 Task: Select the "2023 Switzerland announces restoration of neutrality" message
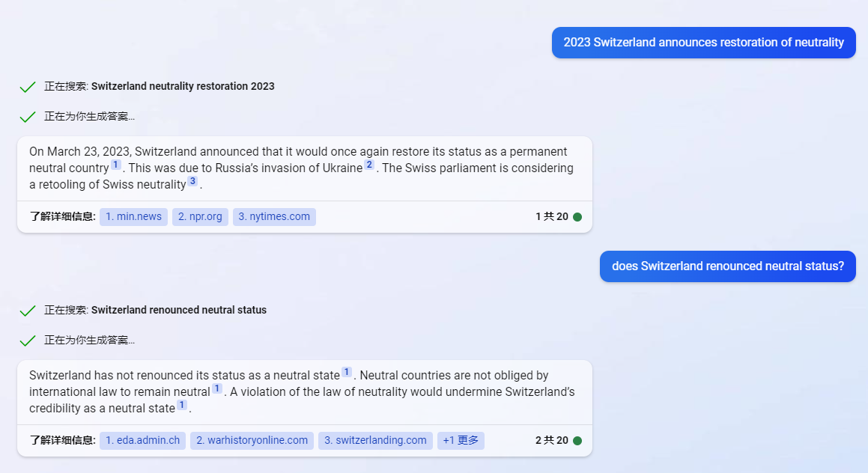[x=703, y=43]
